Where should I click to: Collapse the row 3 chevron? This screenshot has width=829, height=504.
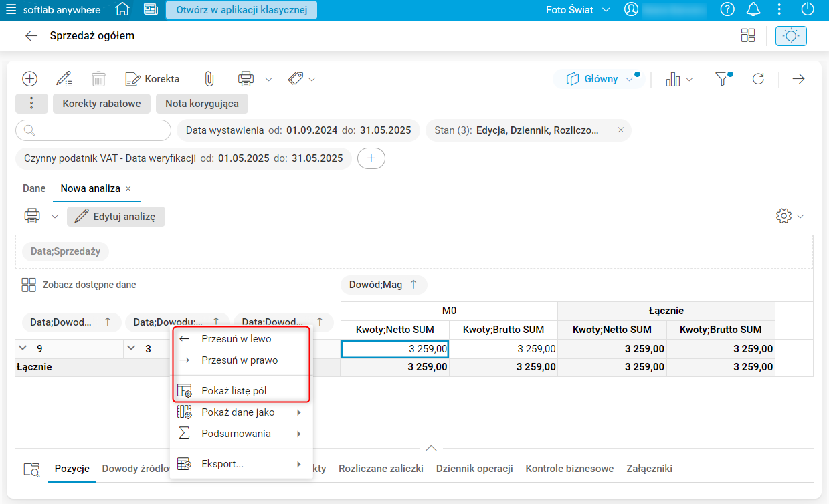132,348
